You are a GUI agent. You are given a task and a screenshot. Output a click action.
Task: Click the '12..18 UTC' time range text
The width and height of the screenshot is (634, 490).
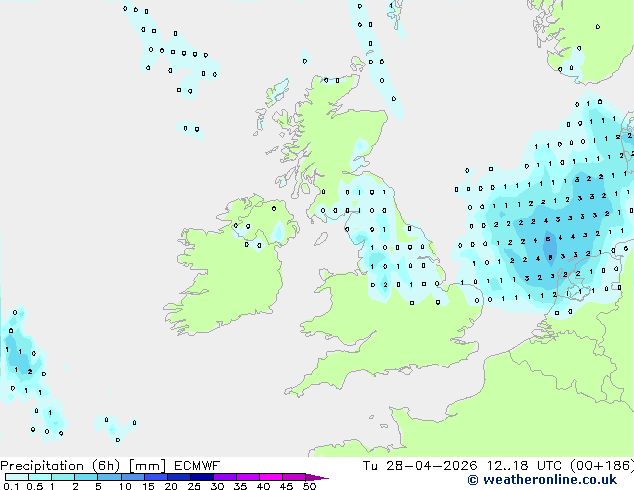pyautogui.click(x=524, y=466)
